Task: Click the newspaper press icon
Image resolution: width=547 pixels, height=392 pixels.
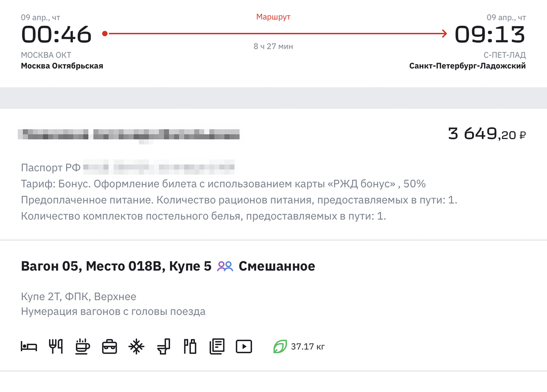Action: click(217, 347)
